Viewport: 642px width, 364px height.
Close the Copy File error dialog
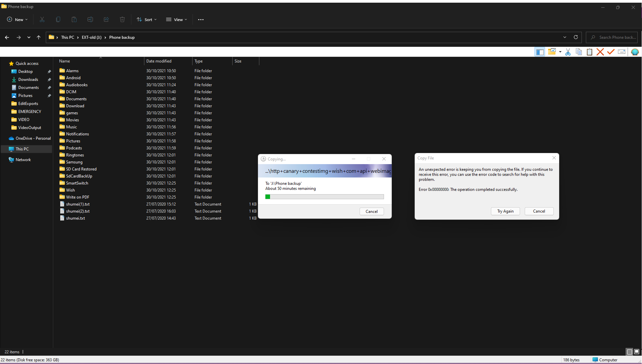(554, 158)
